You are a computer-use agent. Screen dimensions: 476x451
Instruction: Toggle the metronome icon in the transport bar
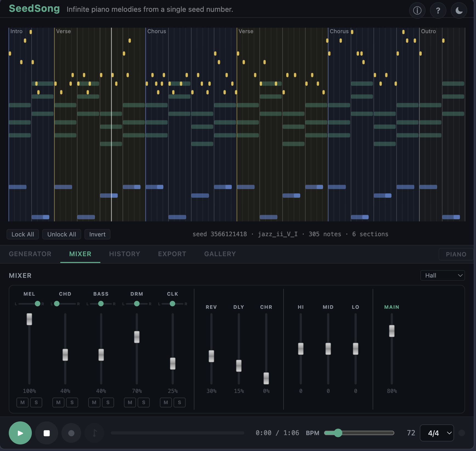pyautogui.click(x=94, y=433)
